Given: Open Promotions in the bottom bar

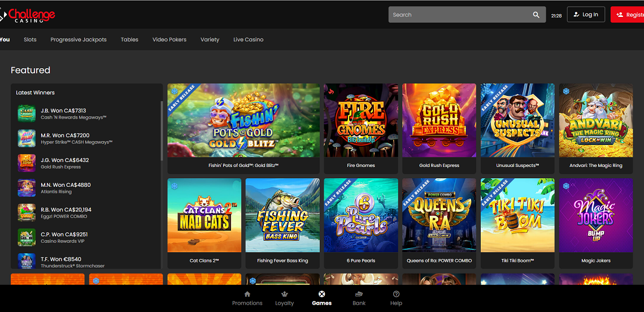Looking at the screenshot, I should [247, 298].
